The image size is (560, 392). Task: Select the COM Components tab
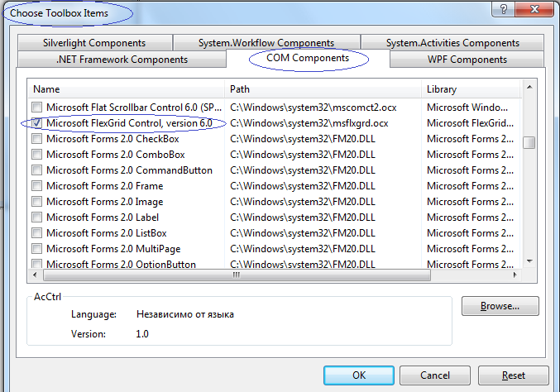[x=308, y=58]
